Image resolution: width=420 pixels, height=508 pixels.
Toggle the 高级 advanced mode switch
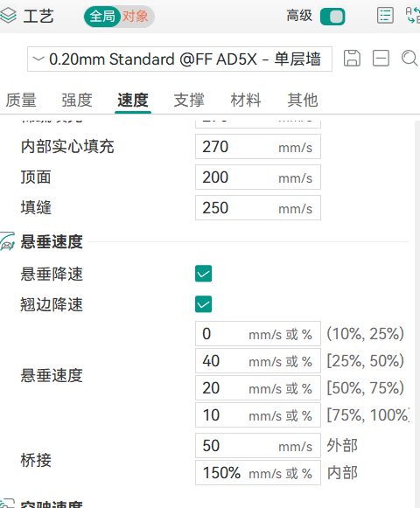332,17
